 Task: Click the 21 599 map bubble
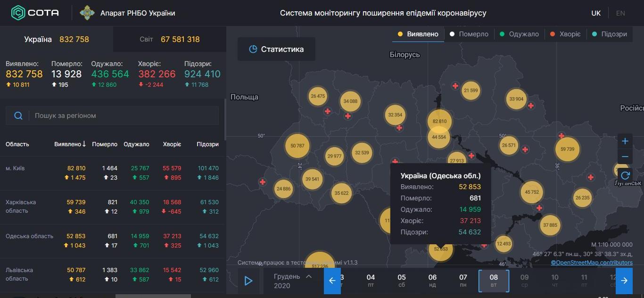(471, 91)
